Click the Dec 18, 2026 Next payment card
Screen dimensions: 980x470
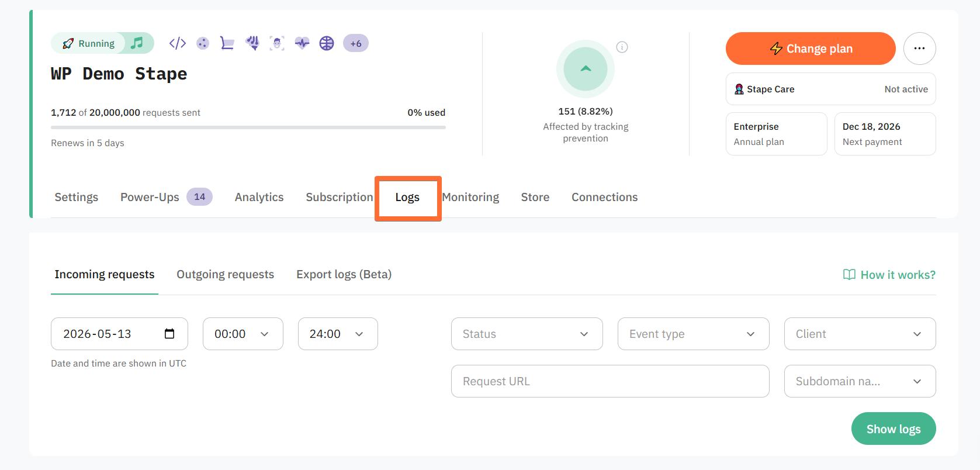pos(885,134)
